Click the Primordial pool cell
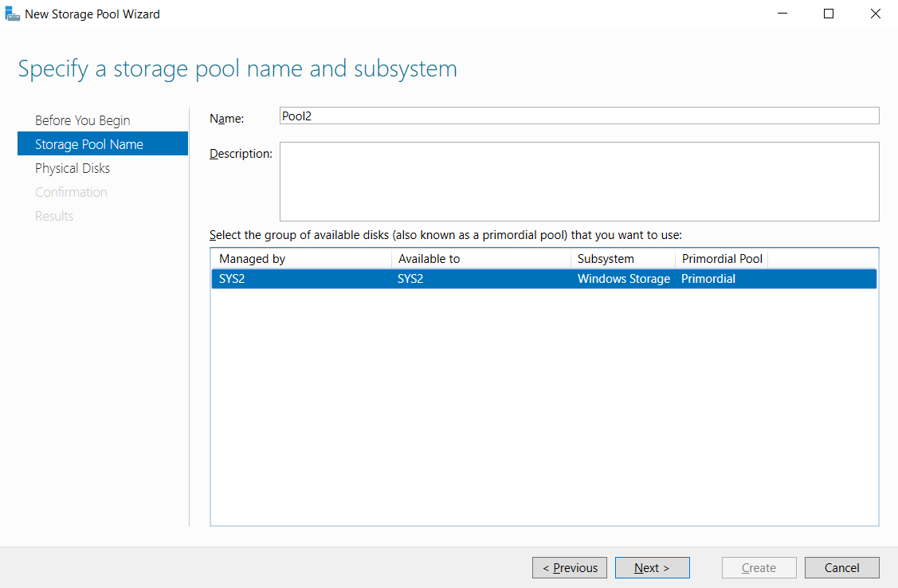Image resolution: width=898 pixels, height=588 pixels. point(708,279)
